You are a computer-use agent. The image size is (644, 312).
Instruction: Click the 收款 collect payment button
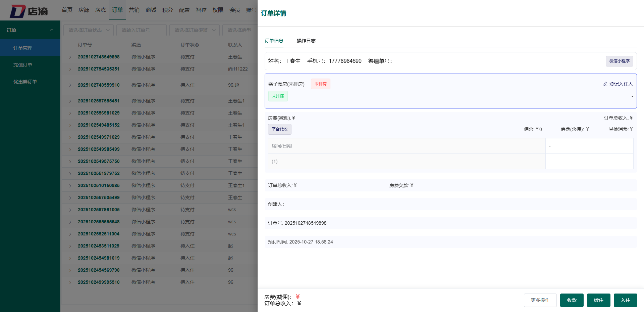pos(572,300)
